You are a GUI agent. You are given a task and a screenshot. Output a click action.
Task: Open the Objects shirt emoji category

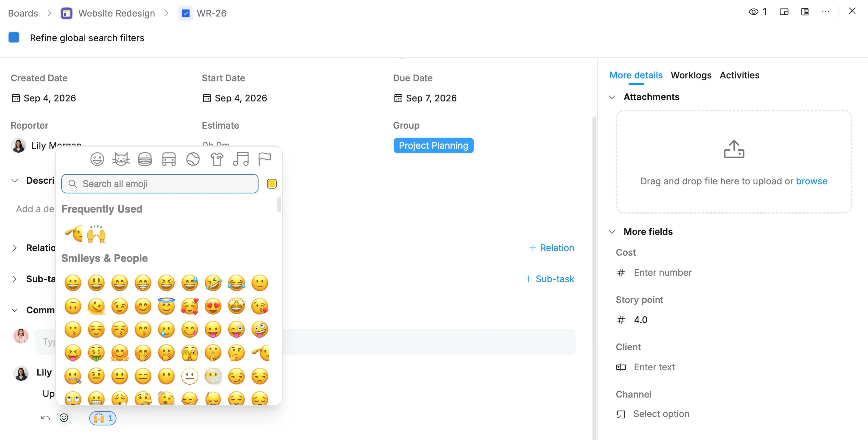217,159
